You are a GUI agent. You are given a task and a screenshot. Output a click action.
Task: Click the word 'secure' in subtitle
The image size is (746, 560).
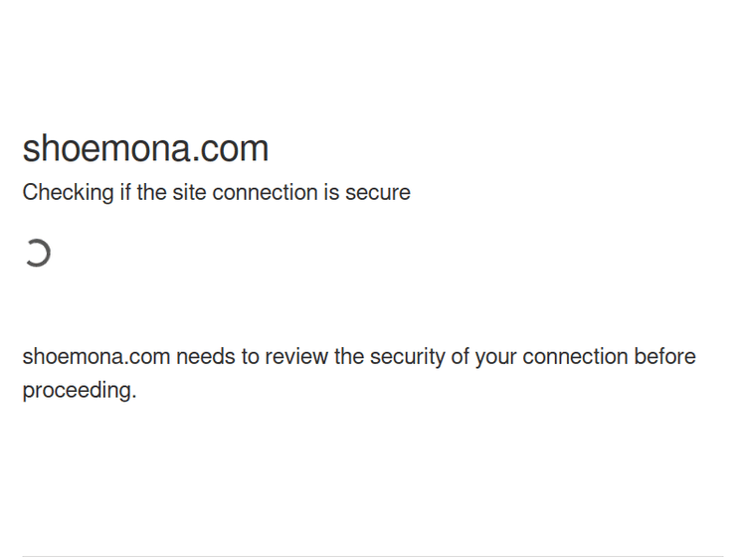(x=377, y=192)
